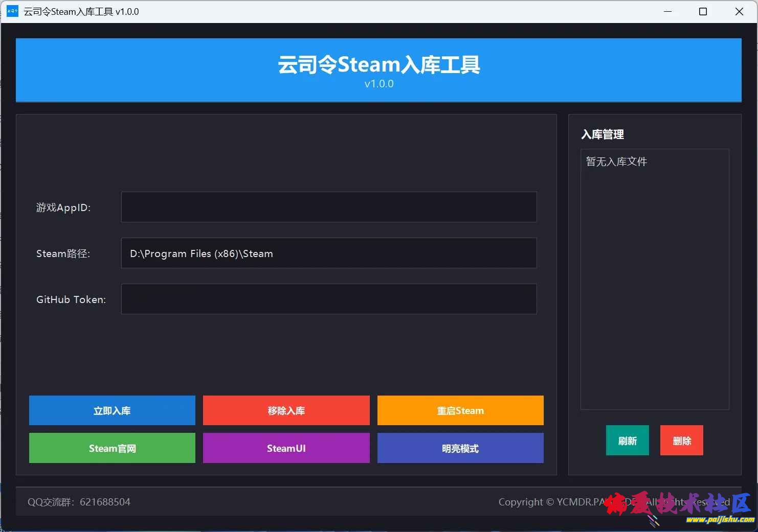Viewport: 758px width, 532px height.
Task: Refresh list with the 刷新 button
Action: pyautogui.click(x=627, y=441)
